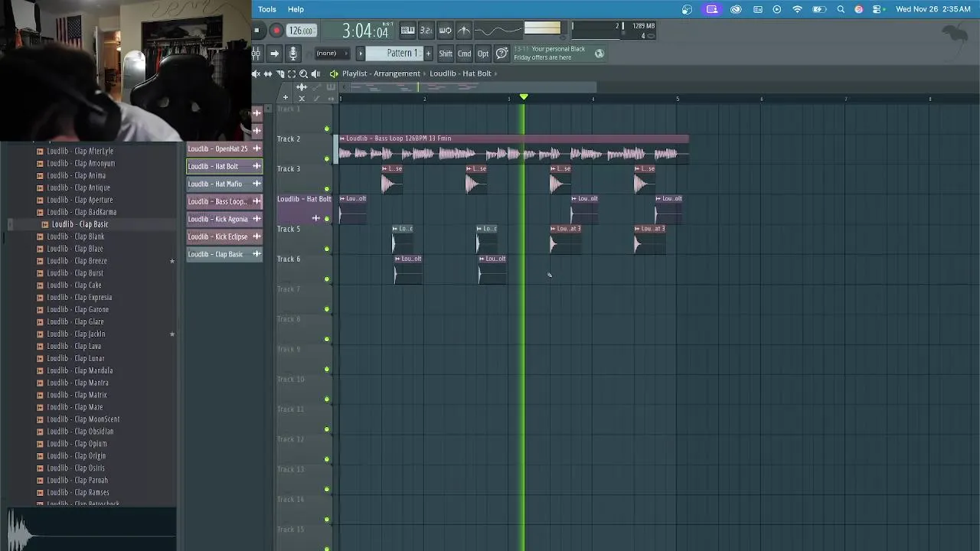Image resolution: width=980 pixels, height=551 pixels.
Task: Open the mixer icon in toolbar
Action: [x=256, y=54]
